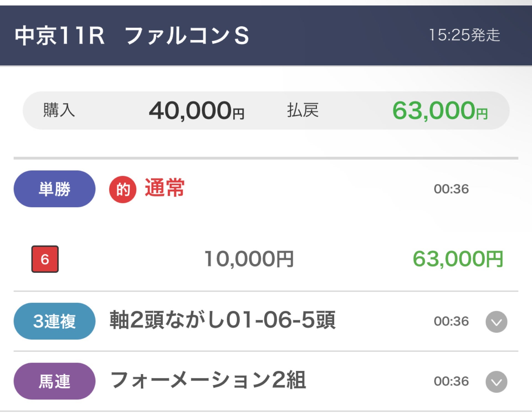Select the 馬連 bet type badge
Image resolution: width=532 pixels, height=418 pixels.
(x=54, y=381)
